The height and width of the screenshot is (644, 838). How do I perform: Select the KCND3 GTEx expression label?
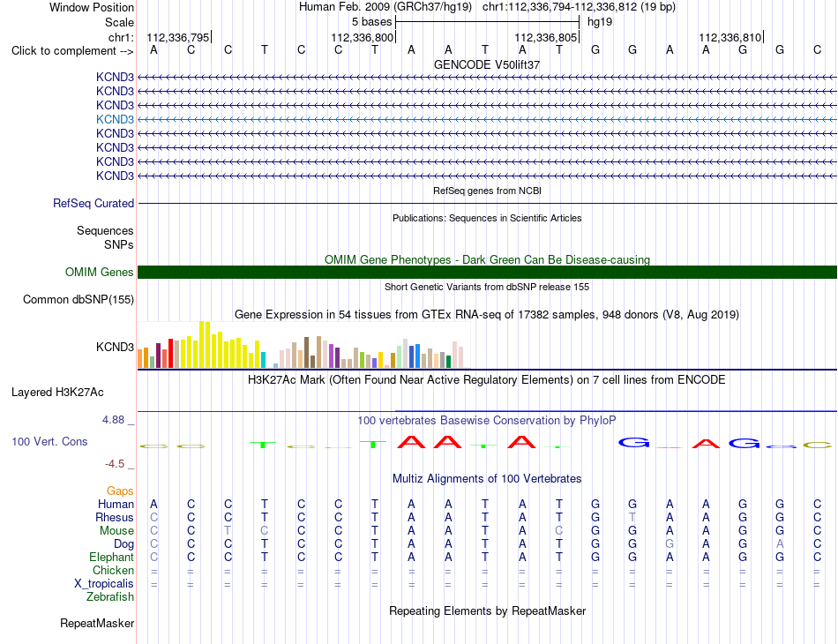click(x=115, y=347)
